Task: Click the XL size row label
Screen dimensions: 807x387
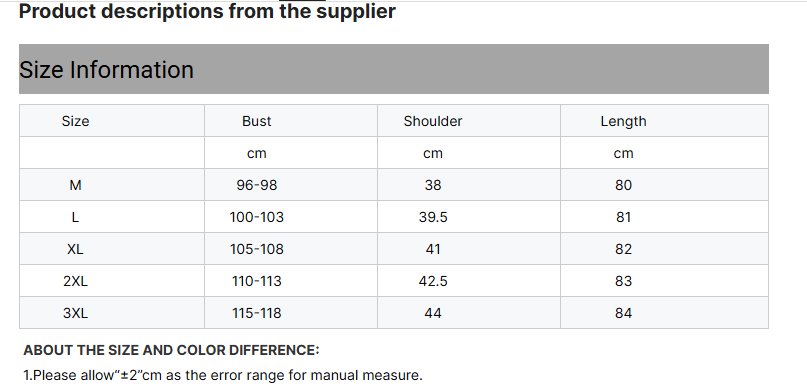Action: (75, 249)
